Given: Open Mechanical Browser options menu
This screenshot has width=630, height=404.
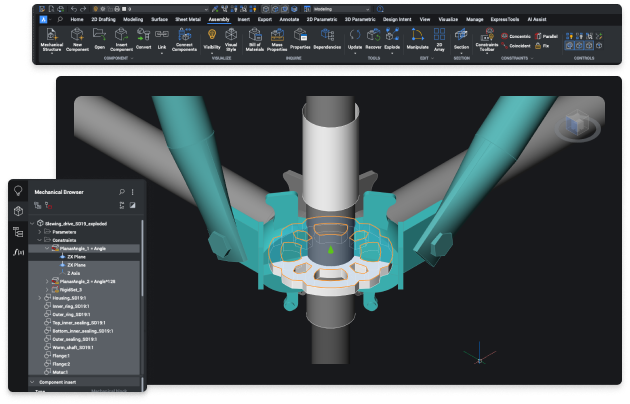Looking at the screenshot, I should pyautogui.click(x=133, y=192).
